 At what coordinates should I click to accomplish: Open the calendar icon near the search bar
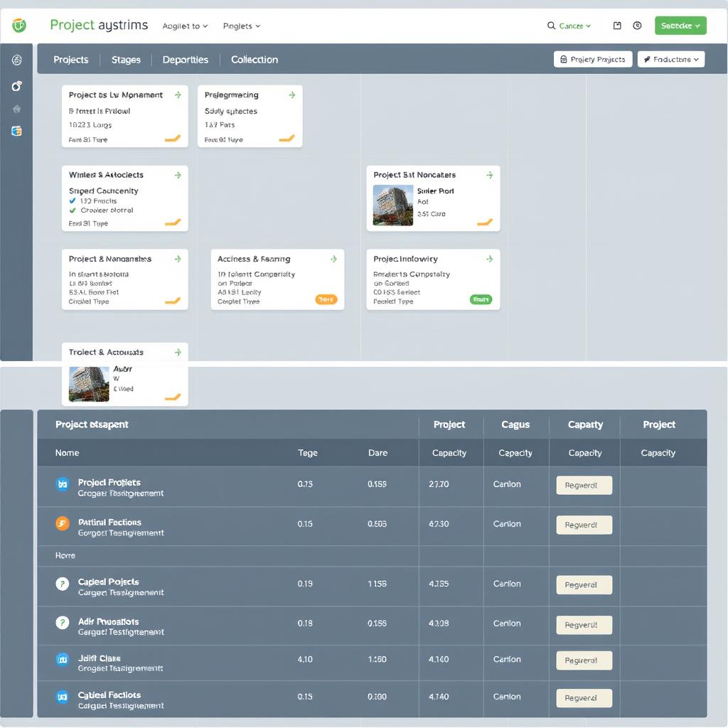coord(617,24)
